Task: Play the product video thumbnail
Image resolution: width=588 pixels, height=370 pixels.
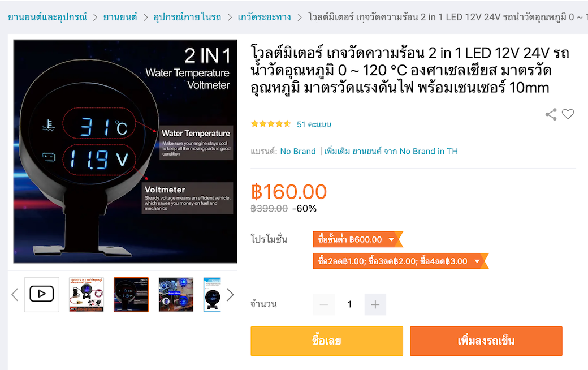Action: 42,294
